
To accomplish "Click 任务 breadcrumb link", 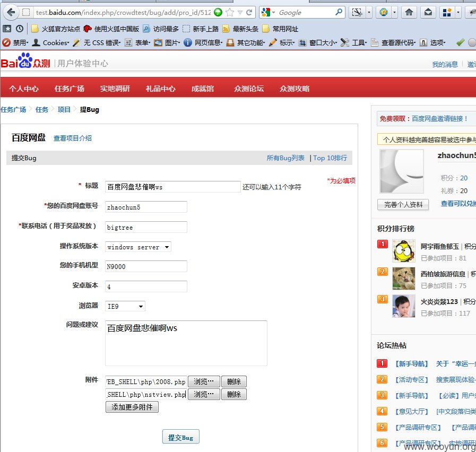I will coord(41,110).
